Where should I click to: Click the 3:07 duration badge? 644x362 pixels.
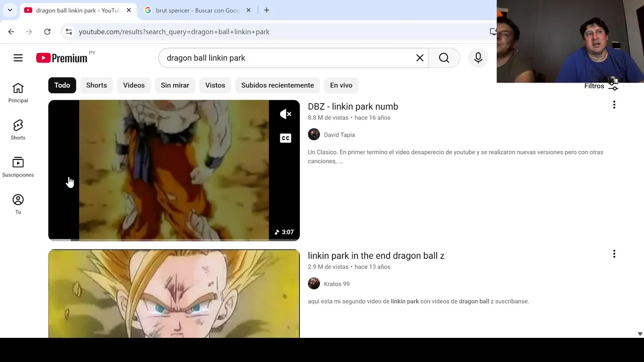pyautogui.click(x=284, y=232)
